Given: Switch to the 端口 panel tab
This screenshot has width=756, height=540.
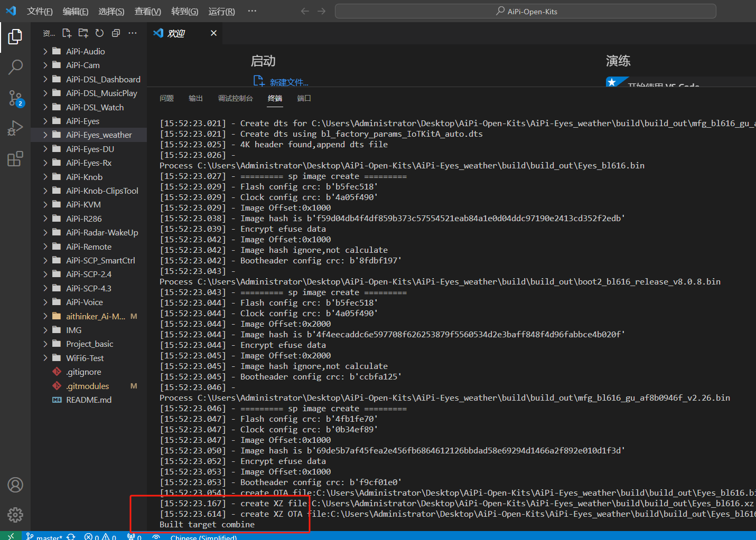Looking at the screenshot, I should coord(304,98).
